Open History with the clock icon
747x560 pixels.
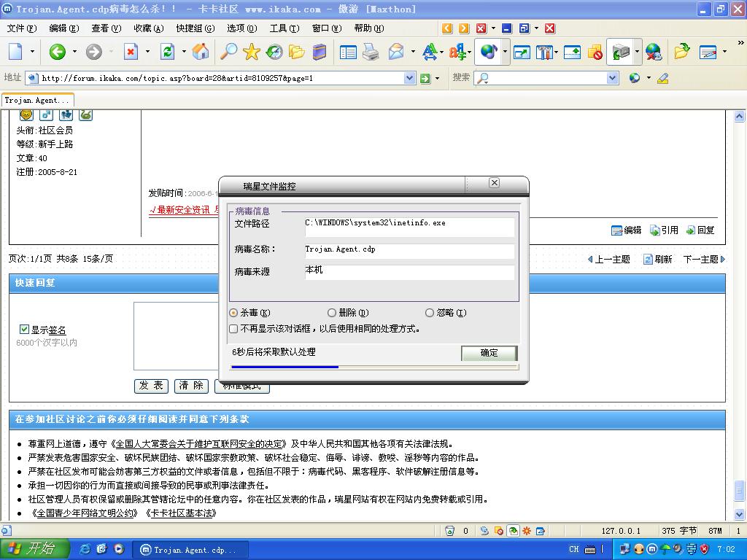[x=274, y=52]
